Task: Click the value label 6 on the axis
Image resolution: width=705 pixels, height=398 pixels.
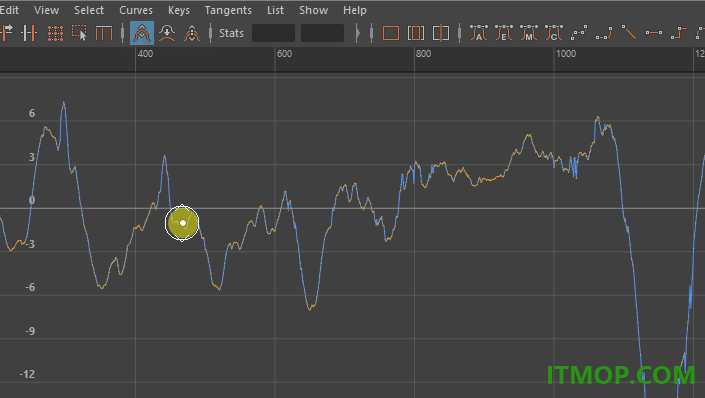Action: pos(32,113)
